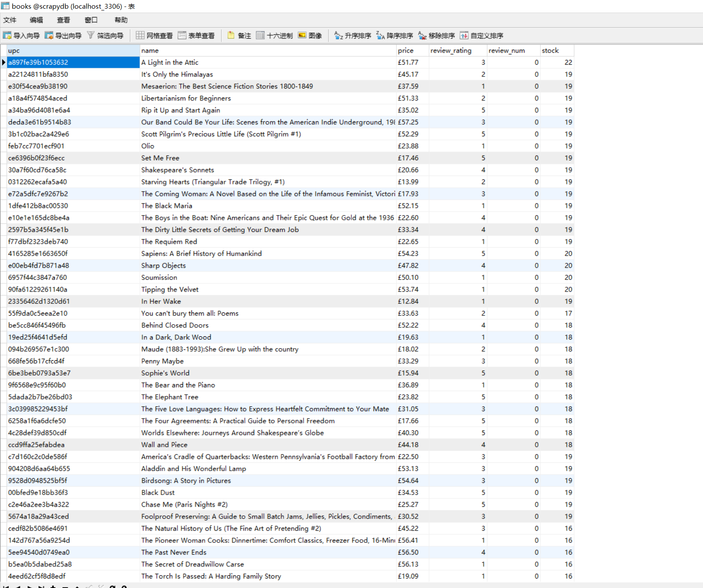Click the 'Black Dust' cell
The height and width of the screenshot is (588, 703).
[x=268, y=493]
